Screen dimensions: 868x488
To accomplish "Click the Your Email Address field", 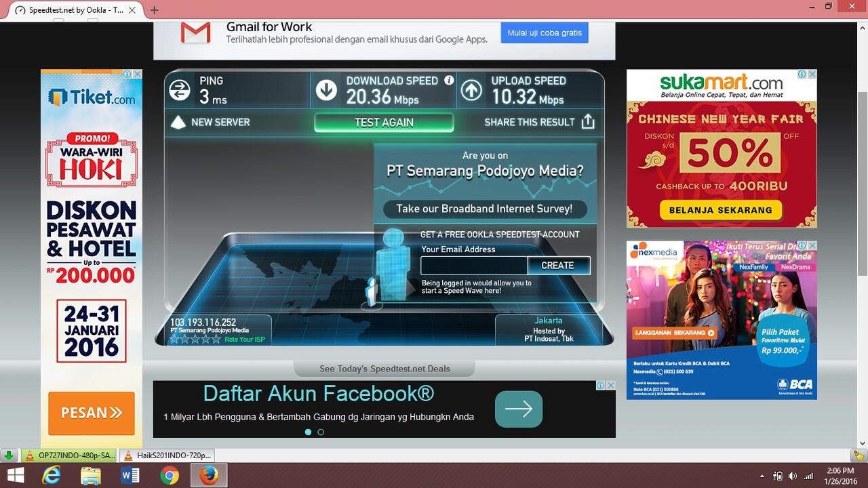I will (474, 266).
